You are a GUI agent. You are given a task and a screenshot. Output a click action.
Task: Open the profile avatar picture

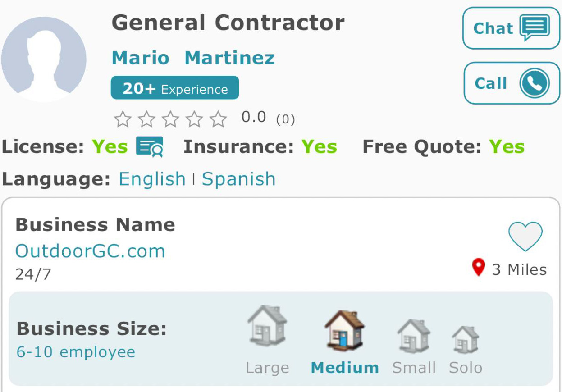44,59
